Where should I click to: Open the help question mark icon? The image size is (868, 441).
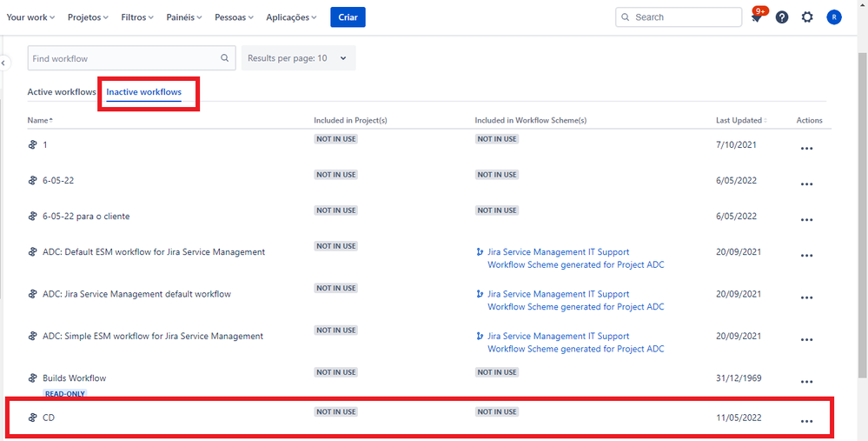pos(782,17)
